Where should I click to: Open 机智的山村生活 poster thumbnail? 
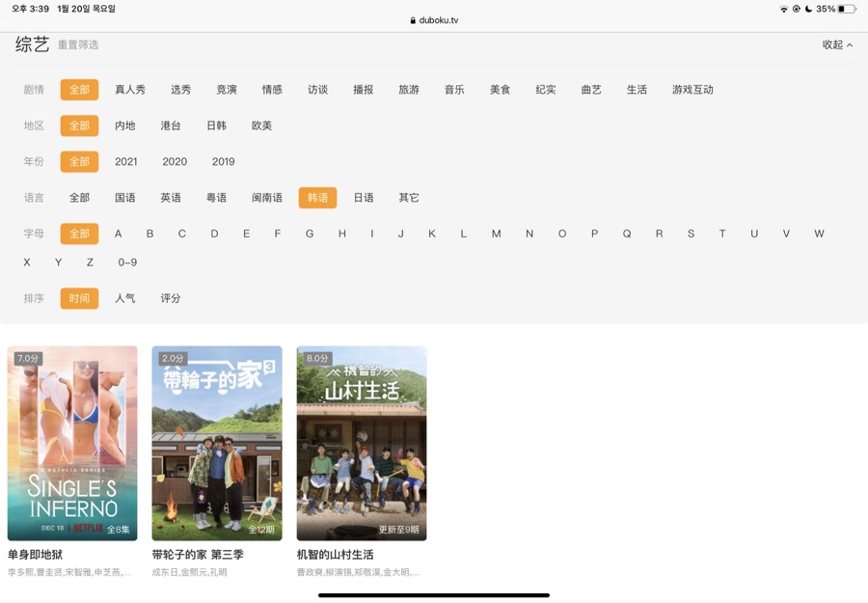tap(362, 443)
